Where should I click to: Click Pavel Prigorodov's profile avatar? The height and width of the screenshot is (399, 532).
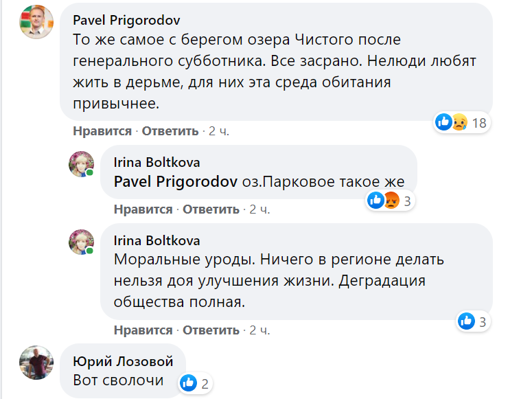(36, 23)
